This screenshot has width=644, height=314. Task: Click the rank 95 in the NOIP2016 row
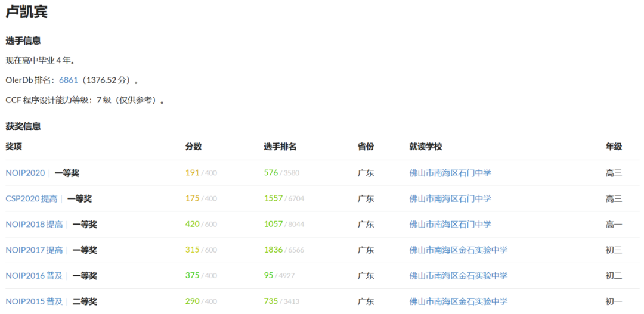point(268,275)
